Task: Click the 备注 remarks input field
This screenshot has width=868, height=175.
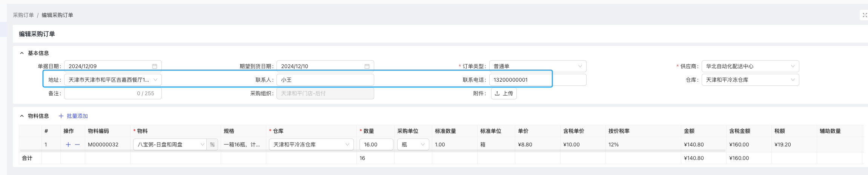Action: pyautogui.click(x=113, y=93)
